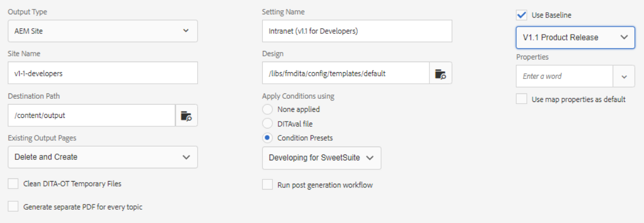Viewport: 644px width, 223px height.
Task: Click the Destination Path browse folder icon
Action: click(x=186, y=115)
